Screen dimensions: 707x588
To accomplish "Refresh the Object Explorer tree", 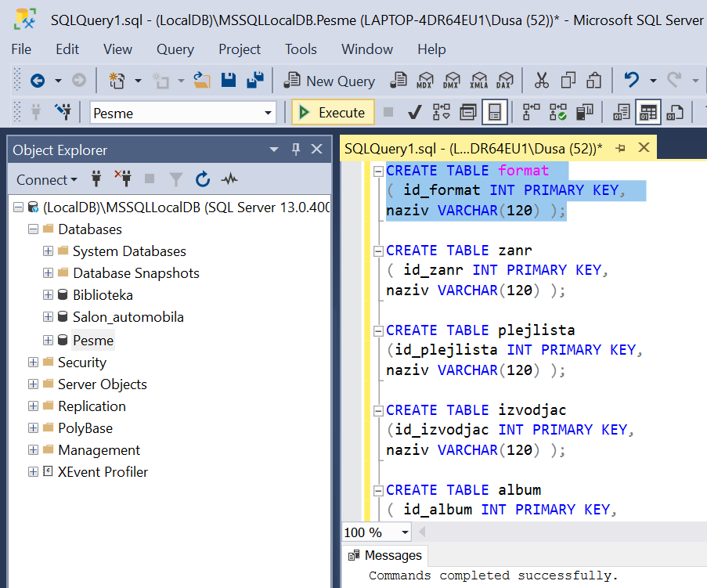I will click(203, 179).
